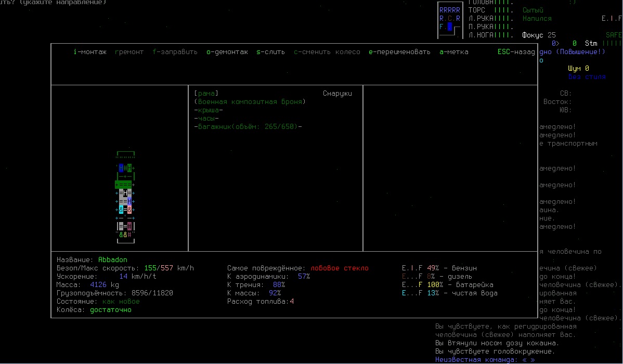Select the -крыша- part entry
623x364 pixels.
coord(208,110)
